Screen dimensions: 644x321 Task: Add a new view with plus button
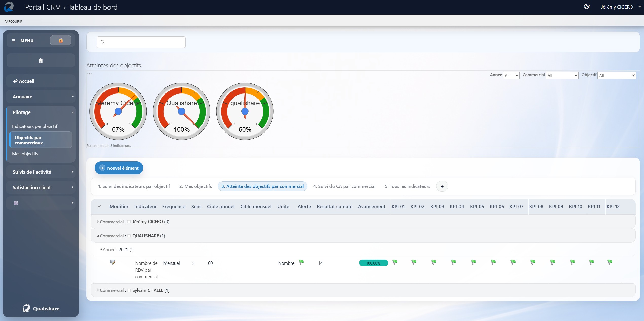coord(442,186)
